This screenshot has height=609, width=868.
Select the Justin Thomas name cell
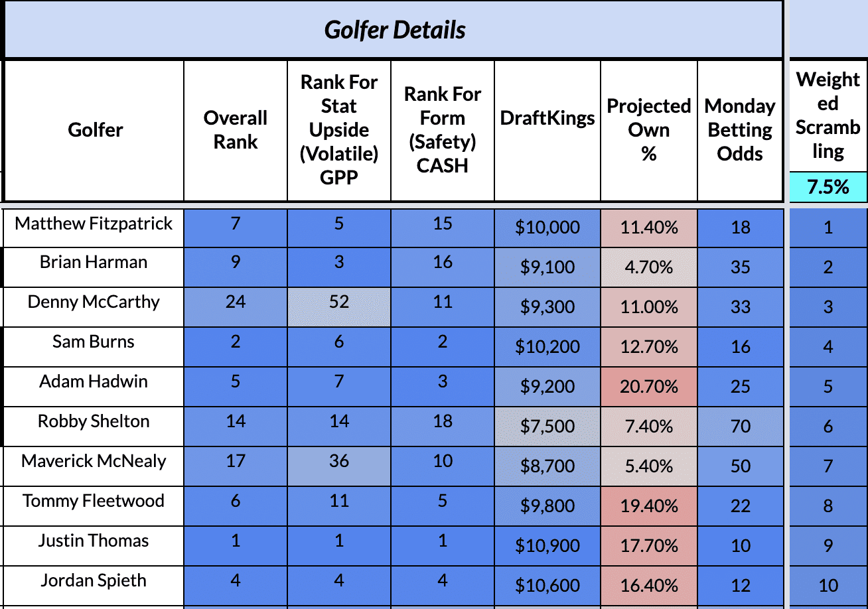tap(94, 546)
